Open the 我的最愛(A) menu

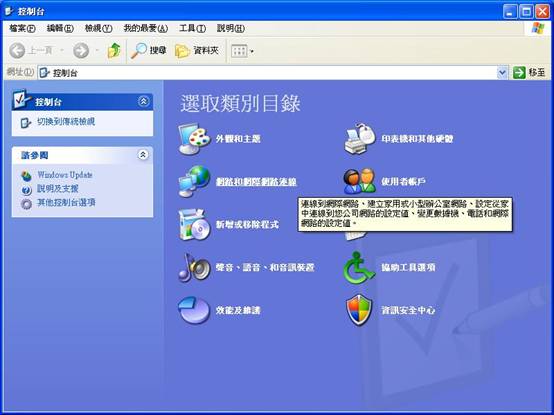pyautogui.click(x=146, y=28)
